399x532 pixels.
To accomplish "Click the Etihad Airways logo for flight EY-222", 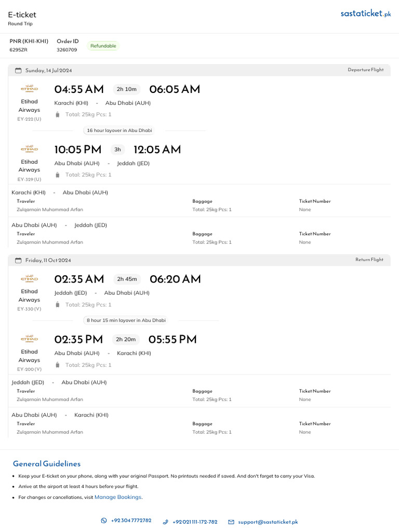I will click(29, 89).
